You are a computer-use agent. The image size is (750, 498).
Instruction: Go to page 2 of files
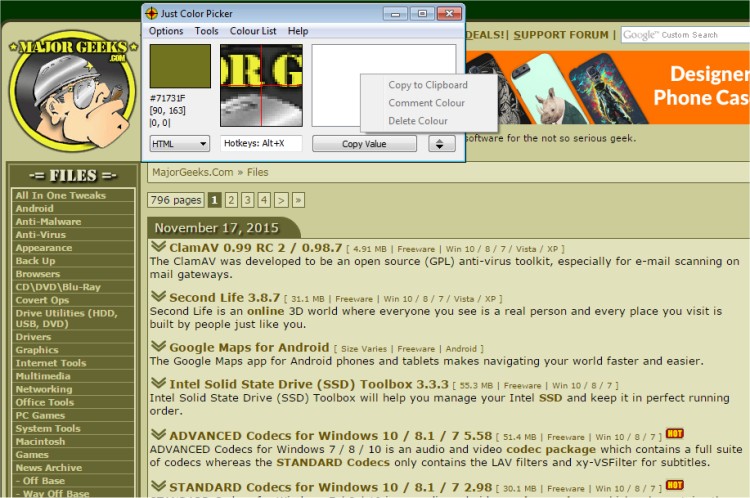click(231, 200)
